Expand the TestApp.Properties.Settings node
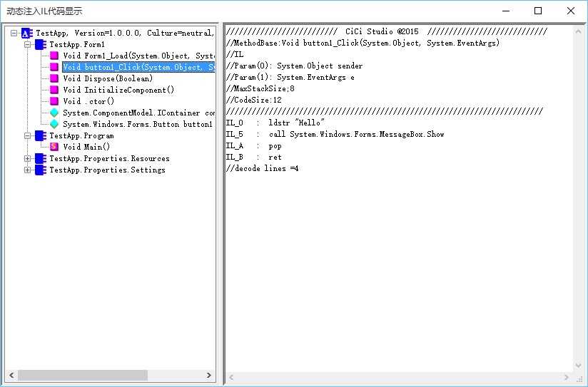Screen dimensions: 588x387 pos(27,170)
